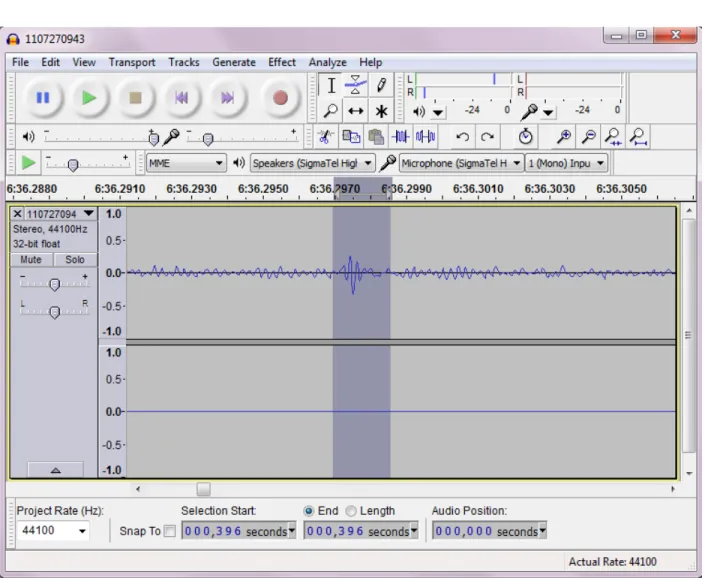
Task: Click the Silence audio icon
Action: 425,137
